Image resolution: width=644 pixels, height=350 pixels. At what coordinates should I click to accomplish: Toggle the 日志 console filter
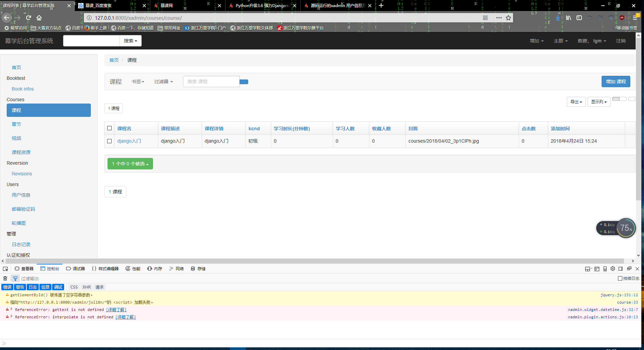(x=33, y=287)
